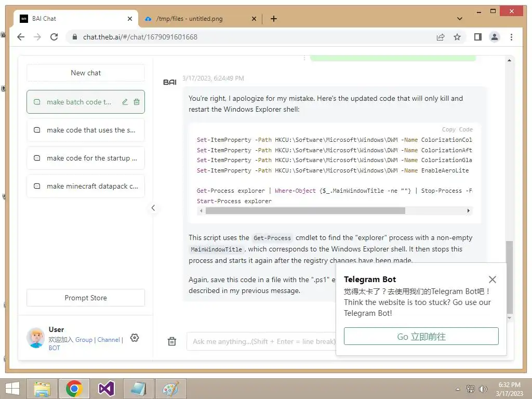The image size is (532, 399).
Task: Click the volume speaker tray icon
Action: [483, 389]
